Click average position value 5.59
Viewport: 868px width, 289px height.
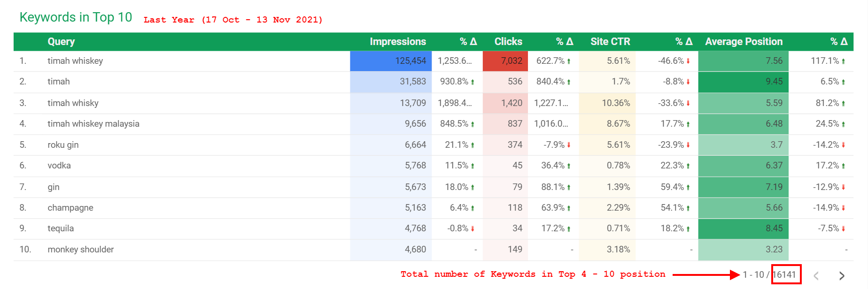point(774,103)
